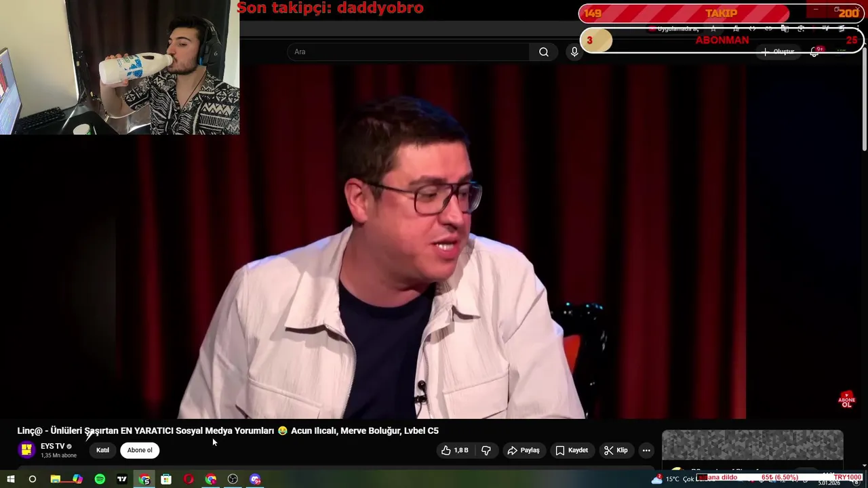Share the video via Paylaş
868x488 pixels.
tap(524, 450)
